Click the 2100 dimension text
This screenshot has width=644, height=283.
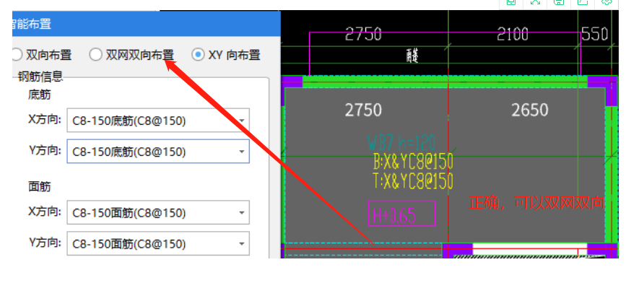coord(512,35)
